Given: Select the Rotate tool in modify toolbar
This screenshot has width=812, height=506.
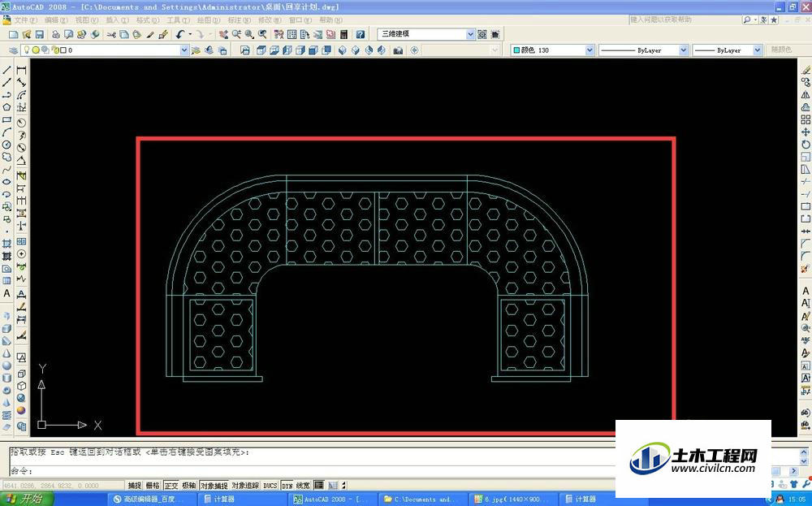Looking at the screenshot, I should tap(806, 145).
